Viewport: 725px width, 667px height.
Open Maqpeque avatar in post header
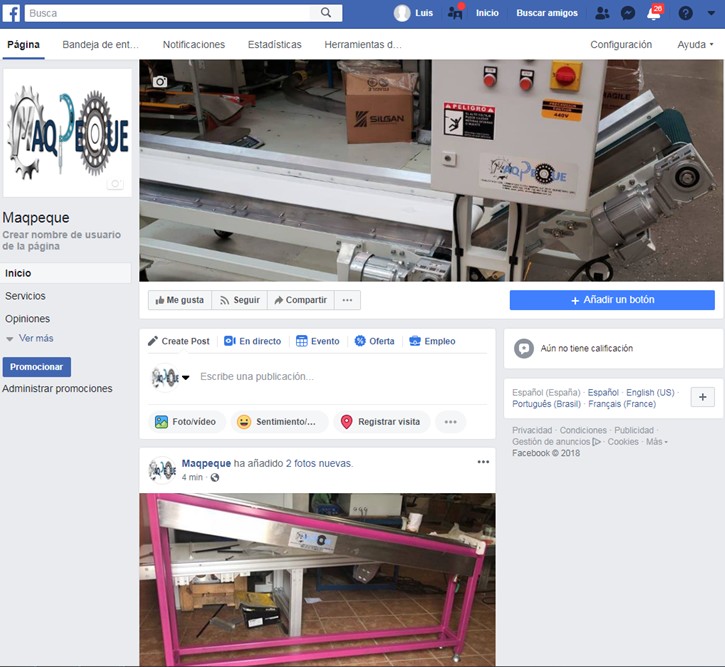click(x=162, y=470)
